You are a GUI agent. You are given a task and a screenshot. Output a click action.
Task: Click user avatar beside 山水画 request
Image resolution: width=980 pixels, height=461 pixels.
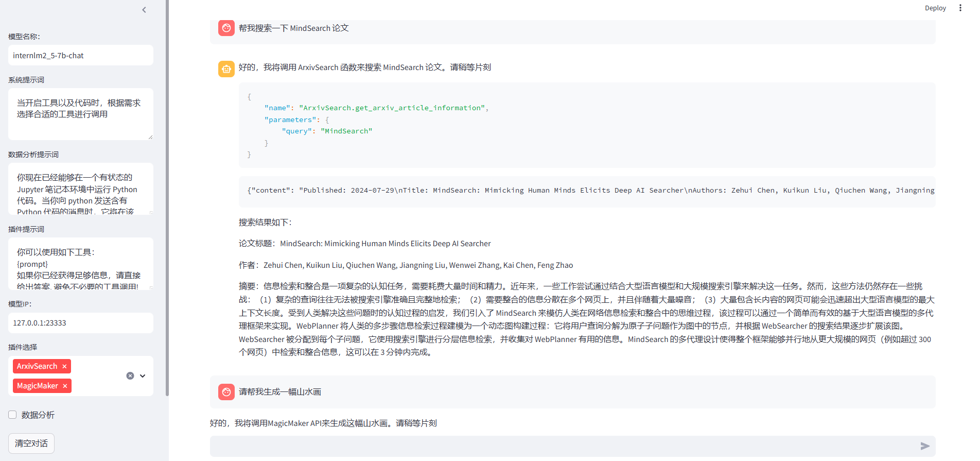coord(226,392)
